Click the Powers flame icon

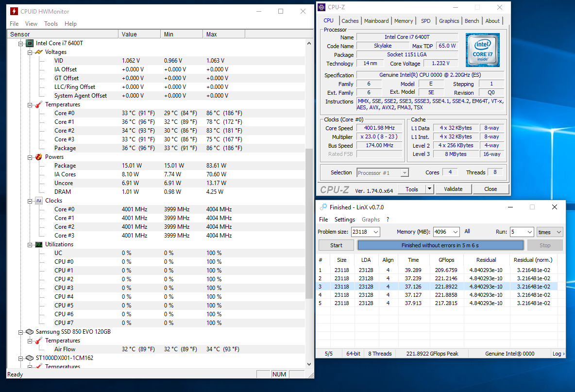coord(39,157)
